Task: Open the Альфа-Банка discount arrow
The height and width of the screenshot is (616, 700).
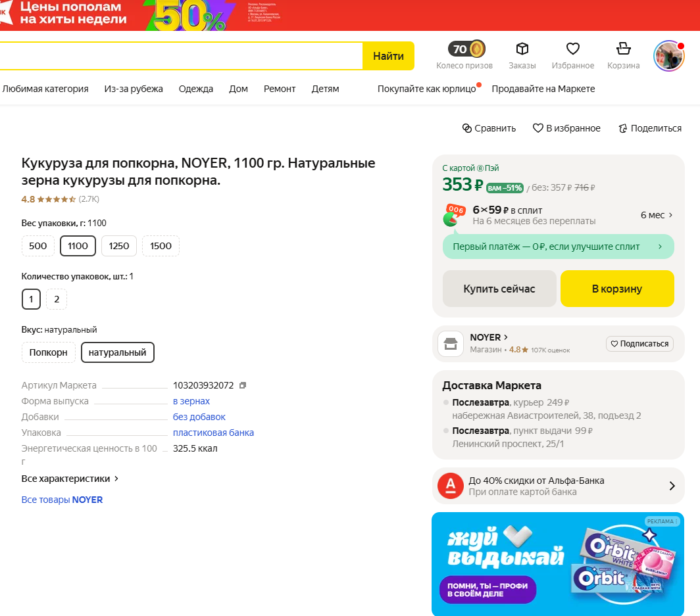Action: point(672,486)
